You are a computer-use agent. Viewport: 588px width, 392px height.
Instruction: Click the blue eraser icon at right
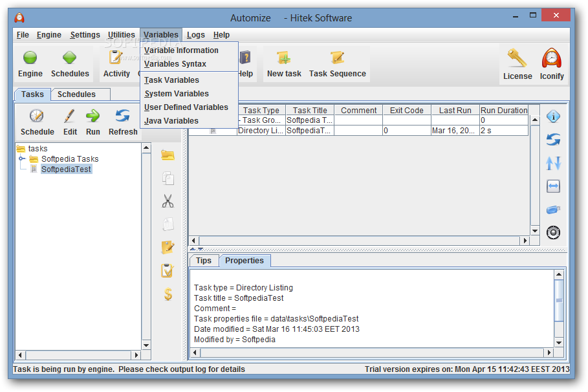(553, 210)
